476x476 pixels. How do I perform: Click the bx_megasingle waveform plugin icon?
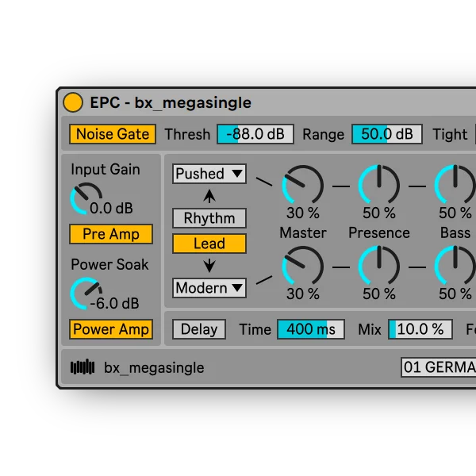(x=83, y=367)
